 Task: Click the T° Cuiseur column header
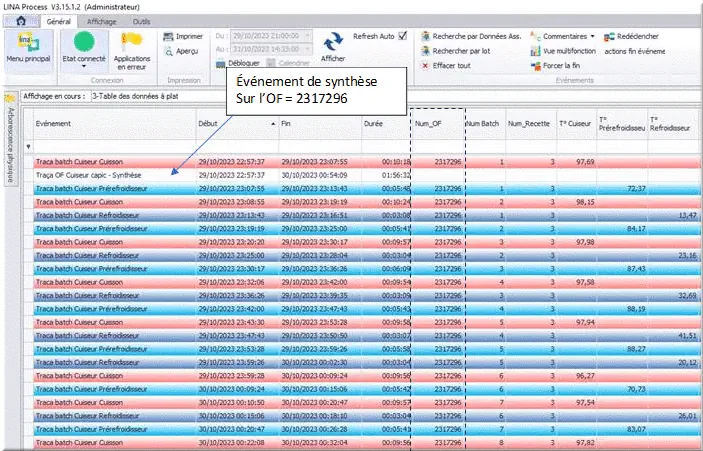pos(577,124)
